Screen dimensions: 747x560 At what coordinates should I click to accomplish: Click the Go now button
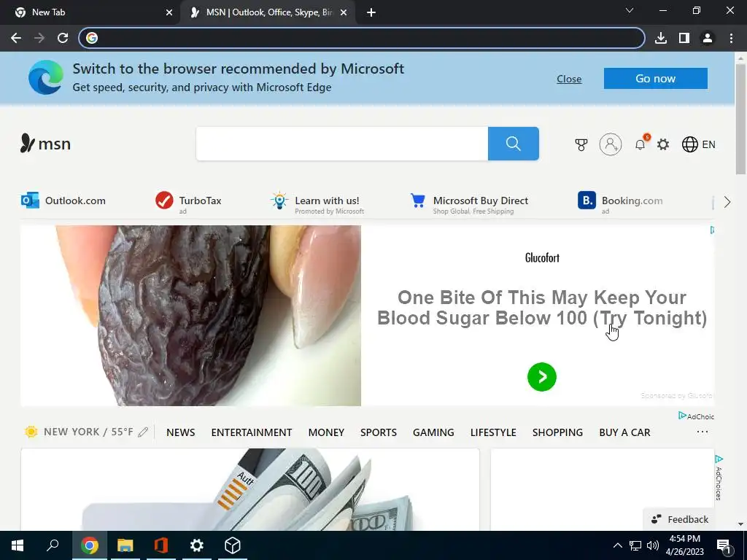point(656,79)
